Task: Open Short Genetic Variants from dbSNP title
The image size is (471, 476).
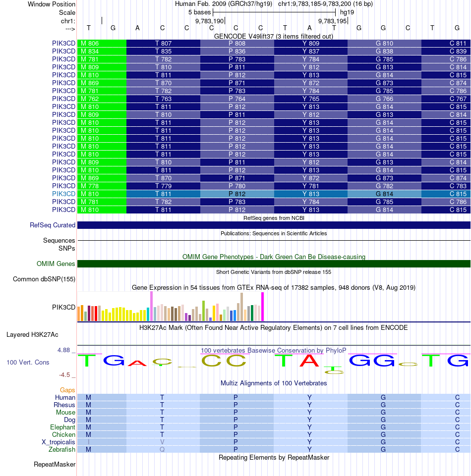Action: coord(274,272)
